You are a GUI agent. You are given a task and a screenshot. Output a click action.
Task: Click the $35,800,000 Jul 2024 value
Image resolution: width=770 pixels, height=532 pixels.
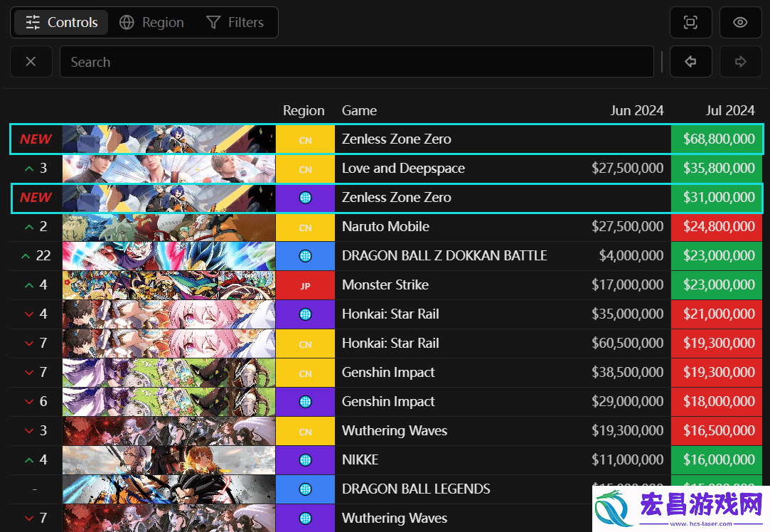719,169
